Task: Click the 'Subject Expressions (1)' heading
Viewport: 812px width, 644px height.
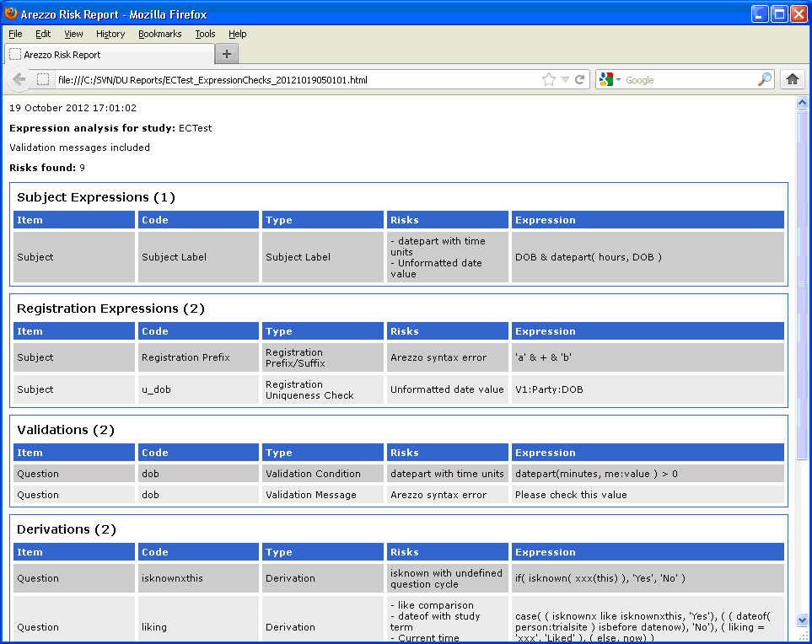Action: click(x=96, y=197)
